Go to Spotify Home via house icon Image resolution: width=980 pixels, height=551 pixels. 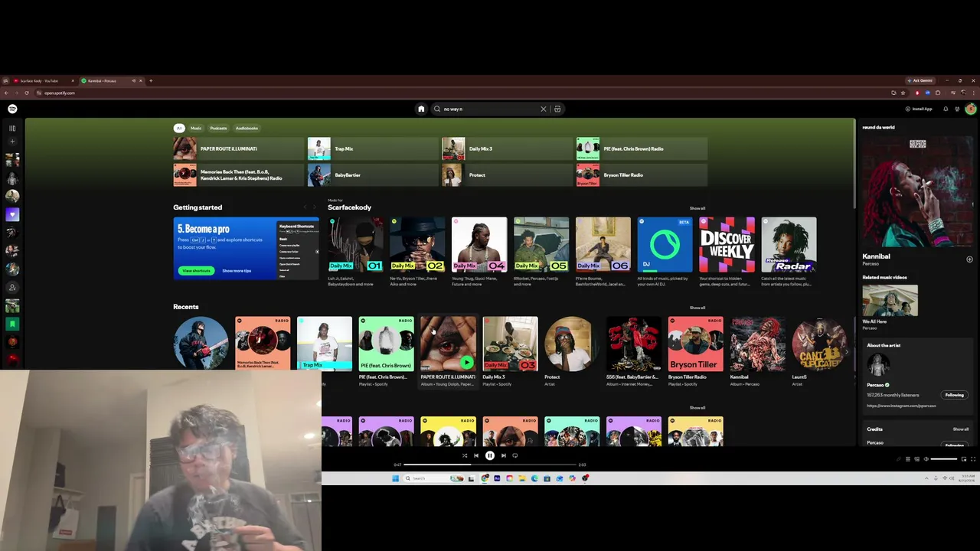coord(421,109)
